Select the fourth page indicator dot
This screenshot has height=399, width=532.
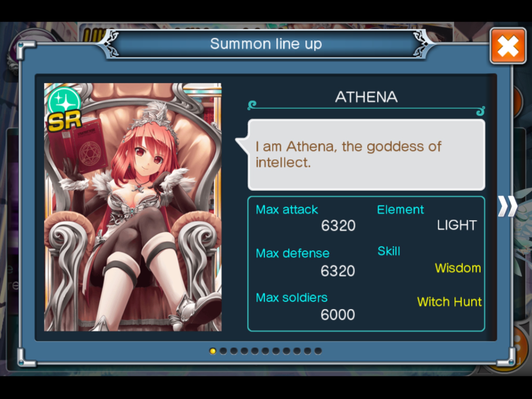point(244,351)
